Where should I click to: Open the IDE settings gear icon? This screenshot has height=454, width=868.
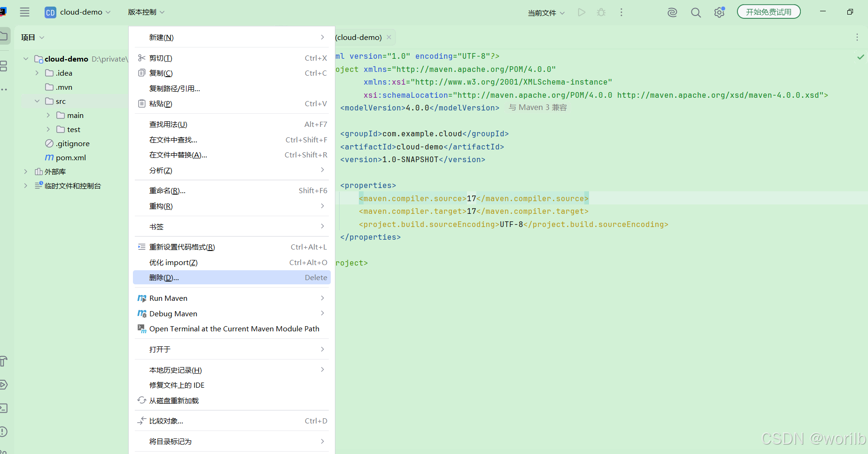pos(719,13)
